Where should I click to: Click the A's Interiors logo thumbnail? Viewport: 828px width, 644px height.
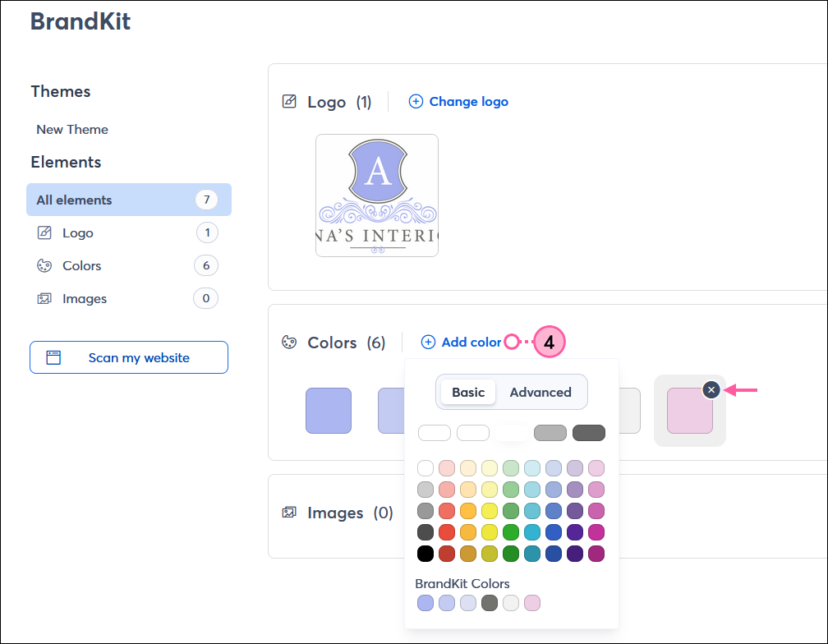(x=377, y=195)
